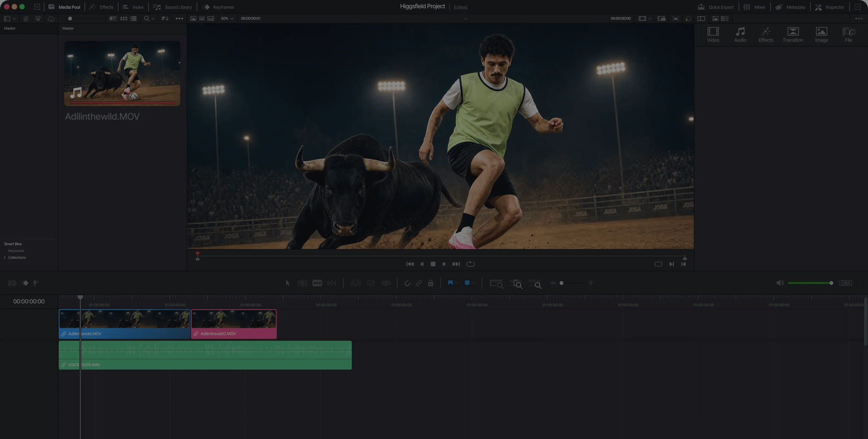Open viewer clip name dropdown chevron

465,19
